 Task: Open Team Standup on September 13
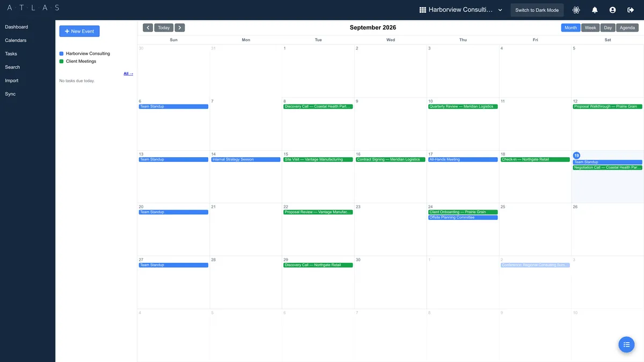[x=173, y=159]
